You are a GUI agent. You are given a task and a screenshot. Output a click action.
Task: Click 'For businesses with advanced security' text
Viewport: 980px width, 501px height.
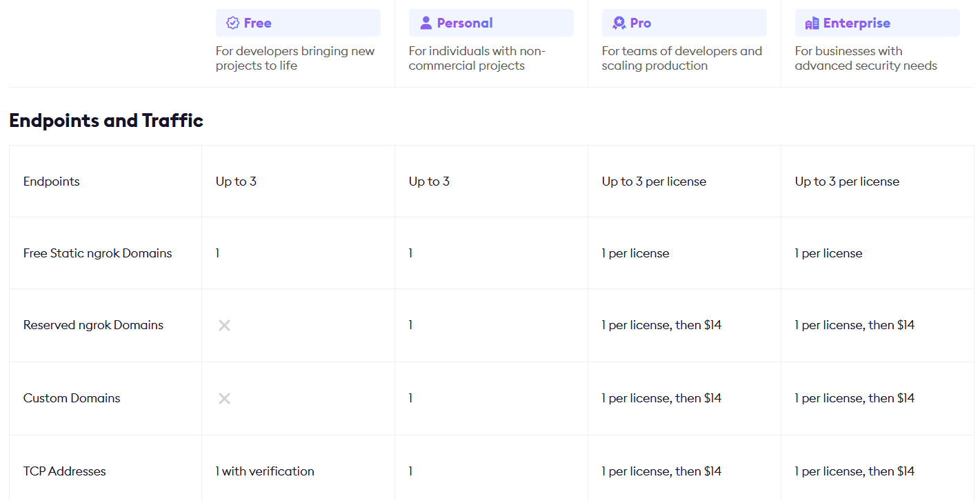(x=866, y=58)
